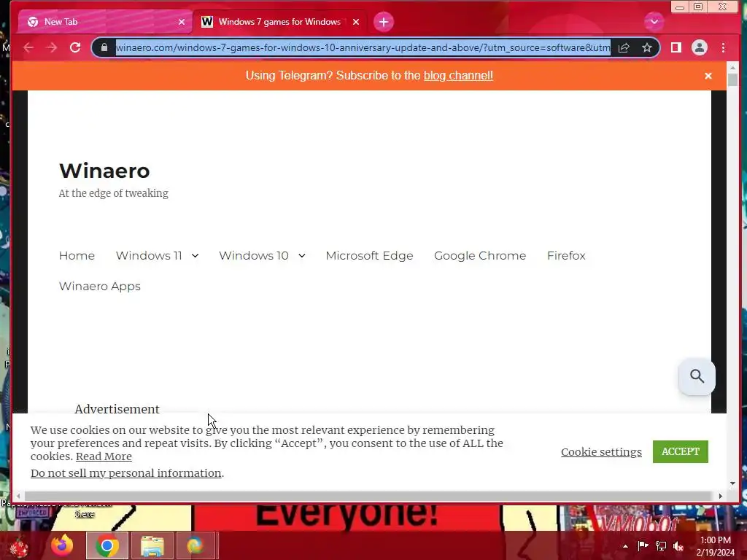The height and width of the screenshot is (560, 747).
Task: Open Chrome three-dot menu
Action: (723, 47)
